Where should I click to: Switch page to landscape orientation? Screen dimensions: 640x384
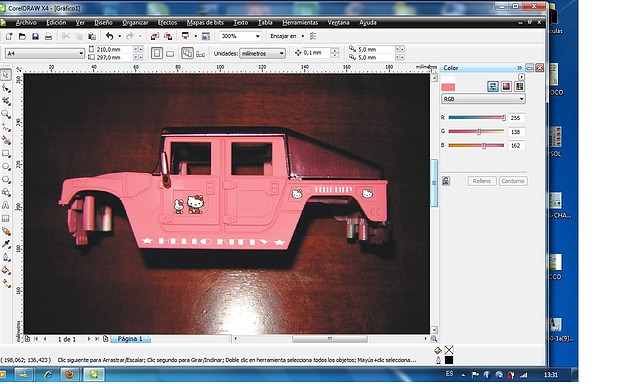coord(170,53)
